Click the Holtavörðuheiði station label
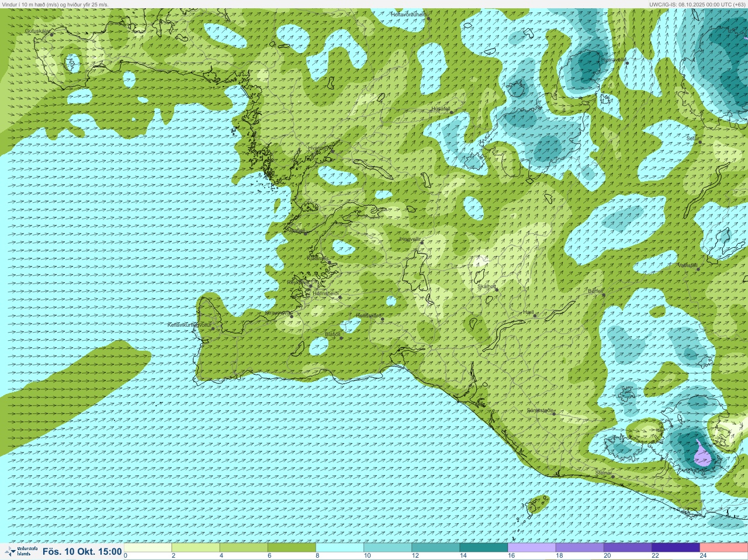This screenshot has width=748, height=560. pos(410,14)
